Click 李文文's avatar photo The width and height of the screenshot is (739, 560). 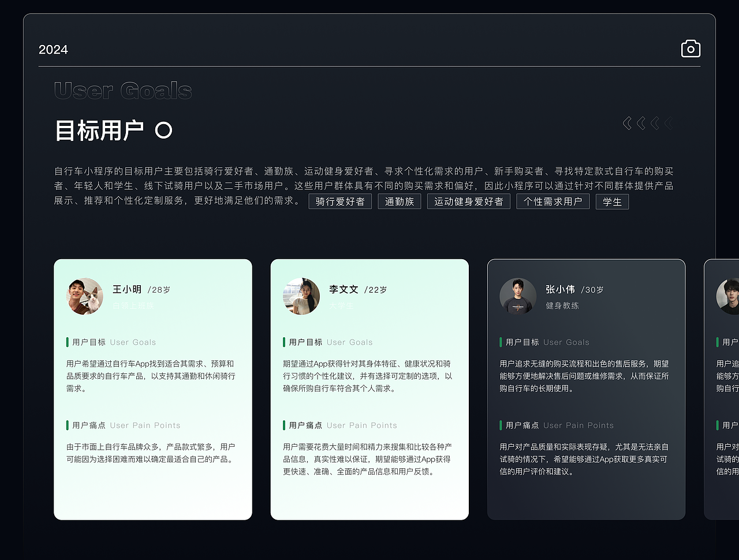[x=301, y=296]
